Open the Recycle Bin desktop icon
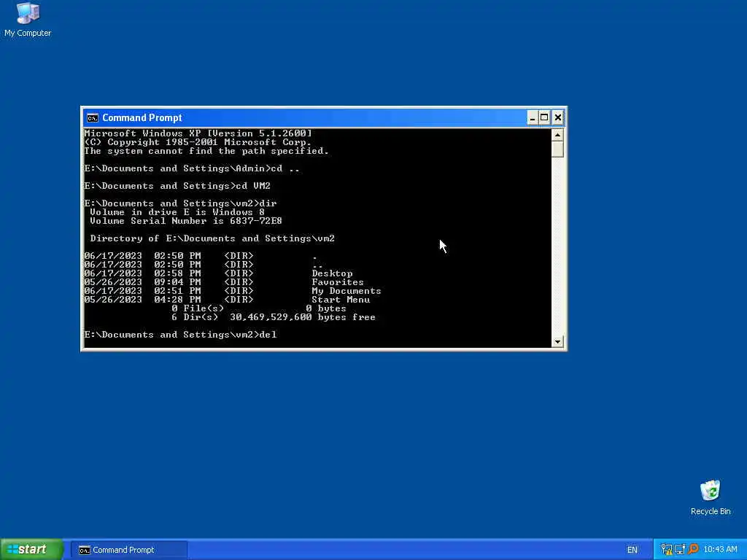747x560 pixels. coord(710,497)
